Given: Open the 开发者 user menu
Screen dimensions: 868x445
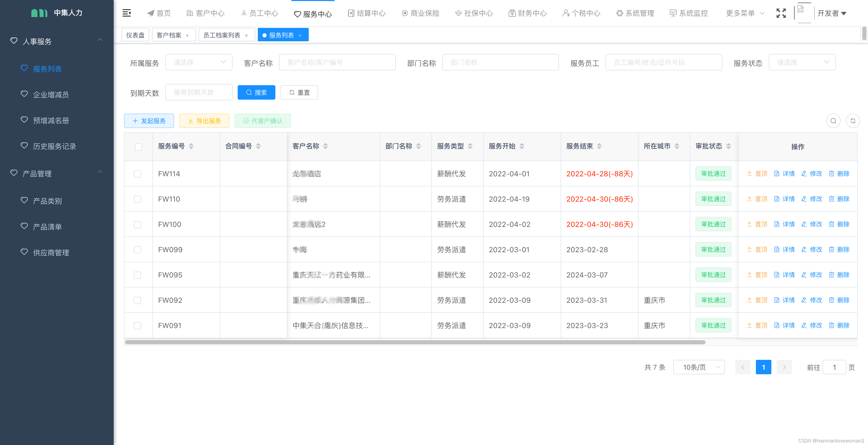Looking at the screenshot, I should tap(832, 13).
